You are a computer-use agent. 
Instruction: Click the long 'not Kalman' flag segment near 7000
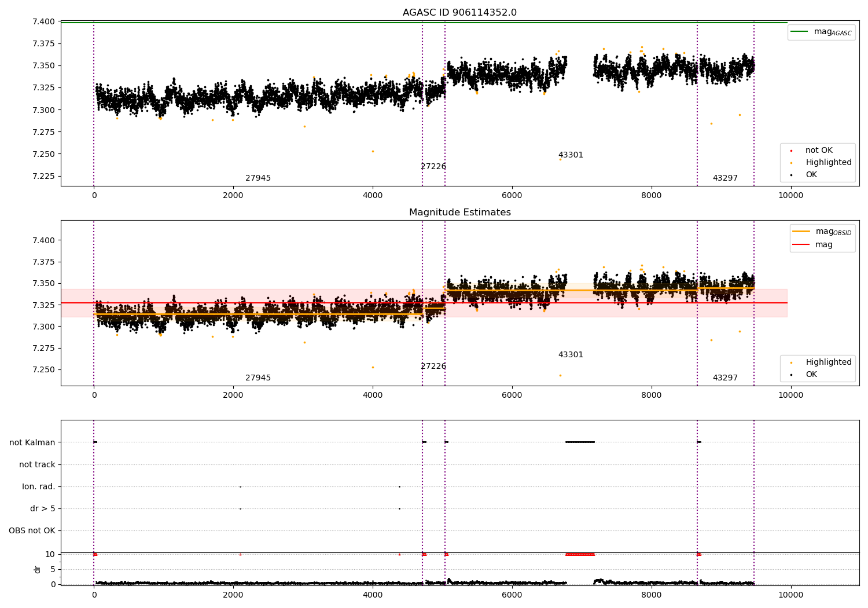(580, 442)
